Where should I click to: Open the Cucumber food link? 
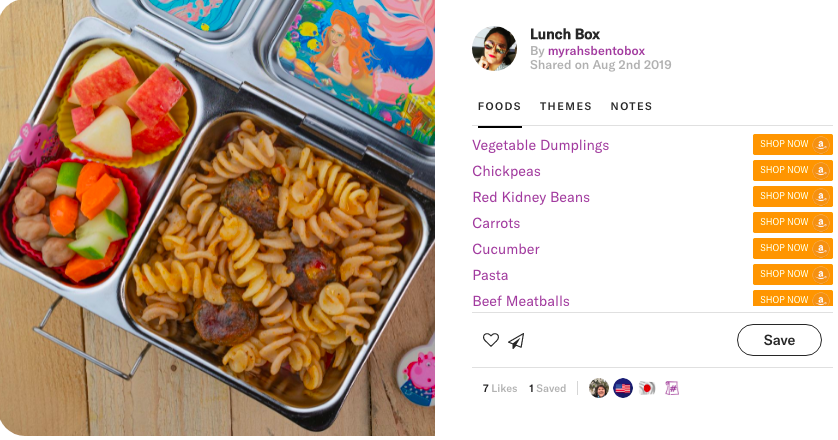[506, 249]
